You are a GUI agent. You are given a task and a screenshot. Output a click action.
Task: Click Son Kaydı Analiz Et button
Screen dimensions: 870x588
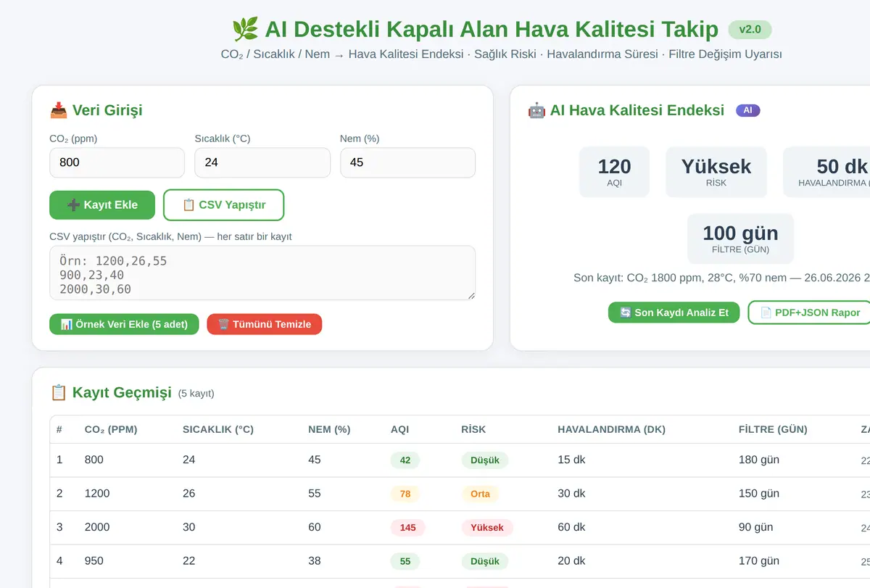674,312
